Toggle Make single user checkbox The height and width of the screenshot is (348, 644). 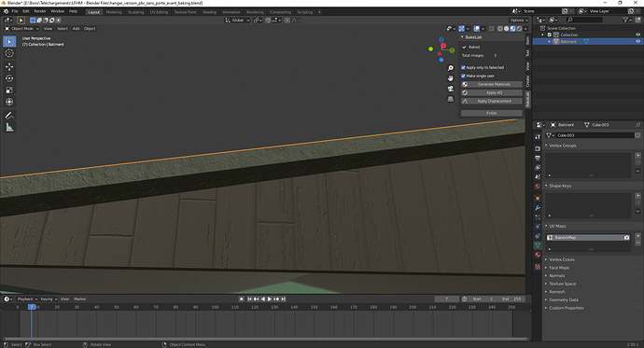[463, 76]
